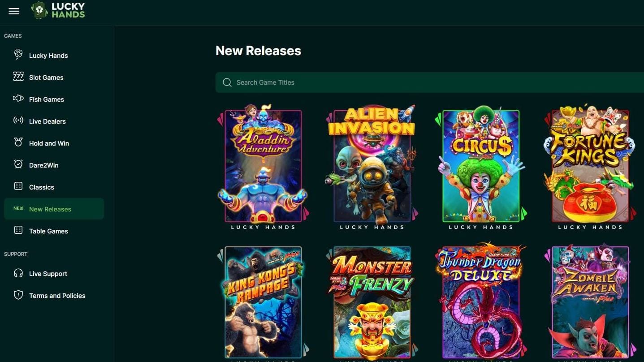Click the dice icon next to Classics
Image resolution: width=644 pixels, height=362 pixels.
[18, 186]
